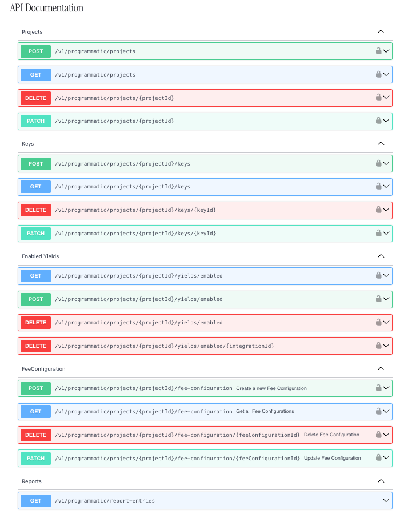
Task: Expand GET {projectId}/keys chevron arrow
Action: point(386,186)
